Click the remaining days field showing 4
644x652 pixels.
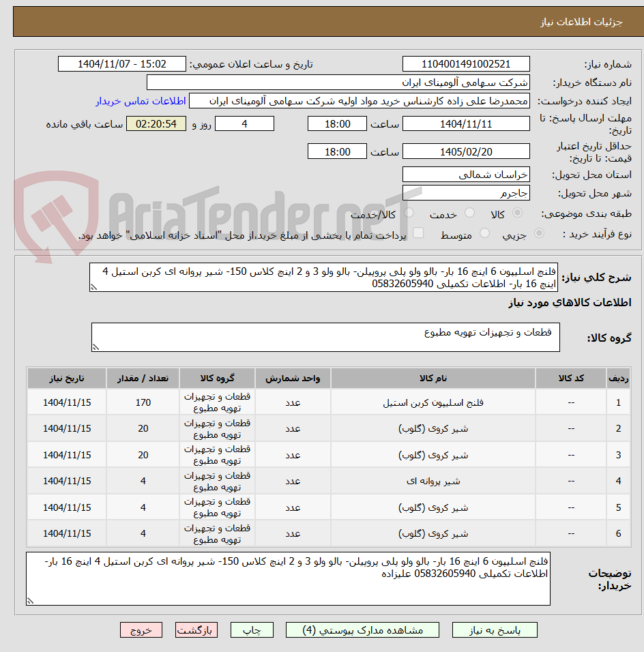point(245,124)
